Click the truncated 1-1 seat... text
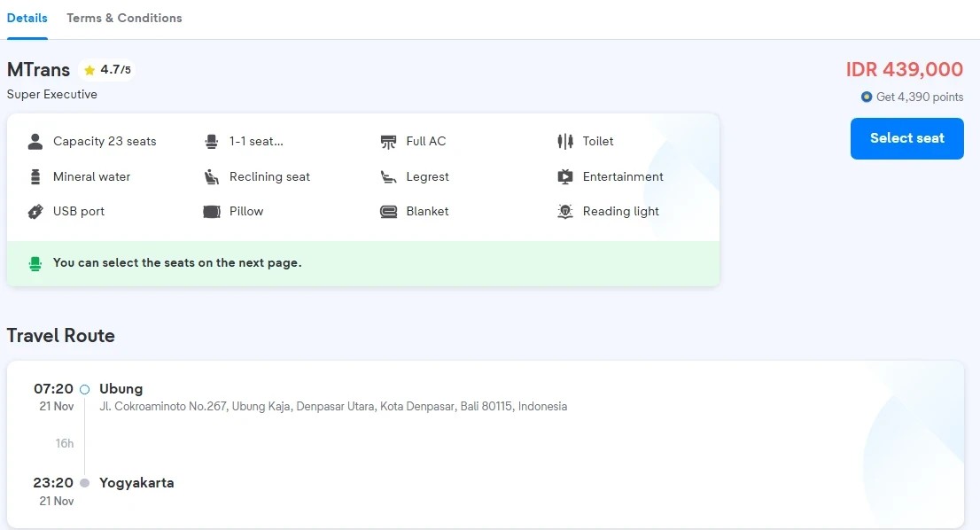This screenshot has width=980, height=530. pyautogui.click(x=256, y=141)
